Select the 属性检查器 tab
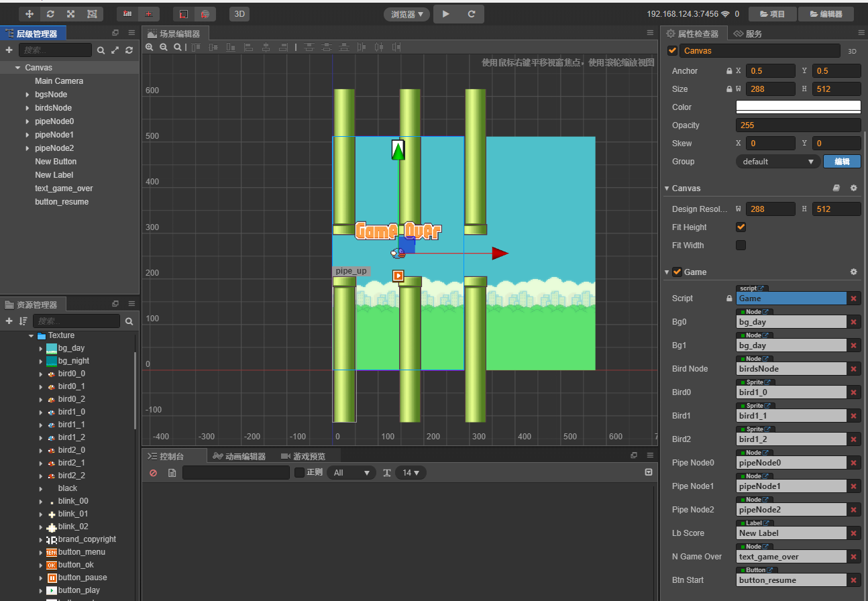The width and height of the screenshot is (868, 601). [x=692, y=34]
